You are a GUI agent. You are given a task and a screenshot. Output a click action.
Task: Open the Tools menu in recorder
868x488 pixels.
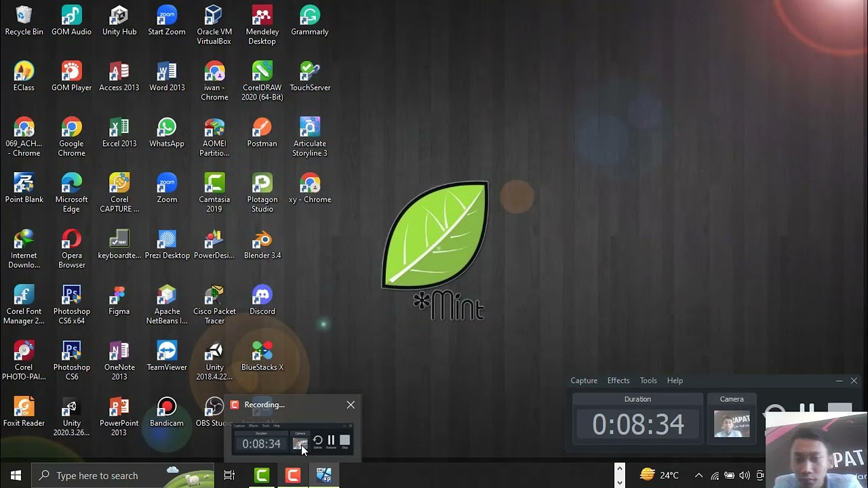tap(648, 380)
